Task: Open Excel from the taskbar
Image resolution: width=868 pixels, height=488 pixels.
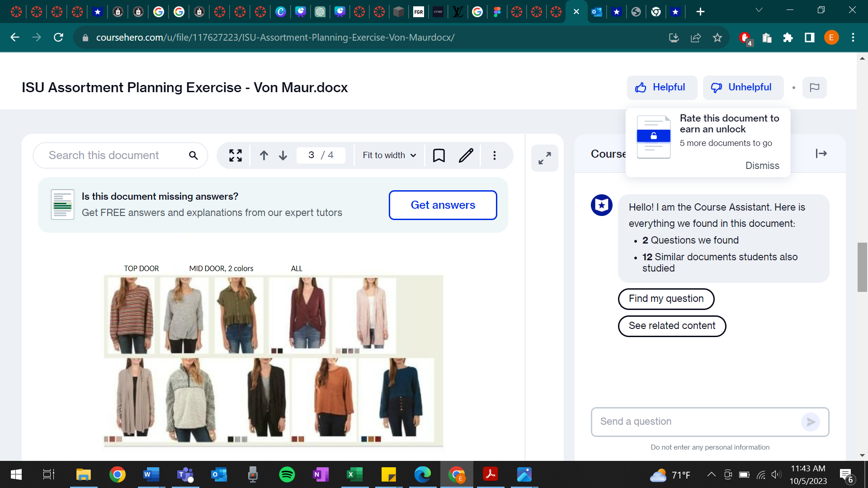Action: coord(355,474)
